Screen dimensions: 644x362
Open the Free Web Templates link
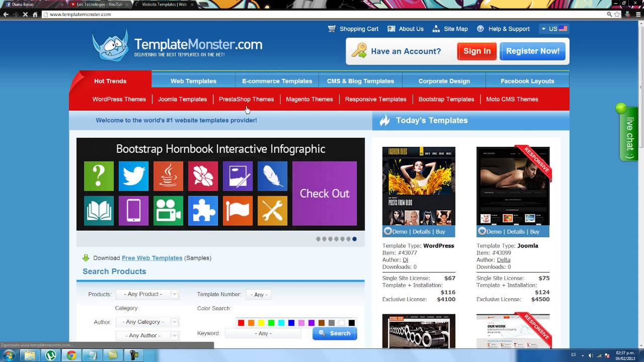click(x=152, y=258)
